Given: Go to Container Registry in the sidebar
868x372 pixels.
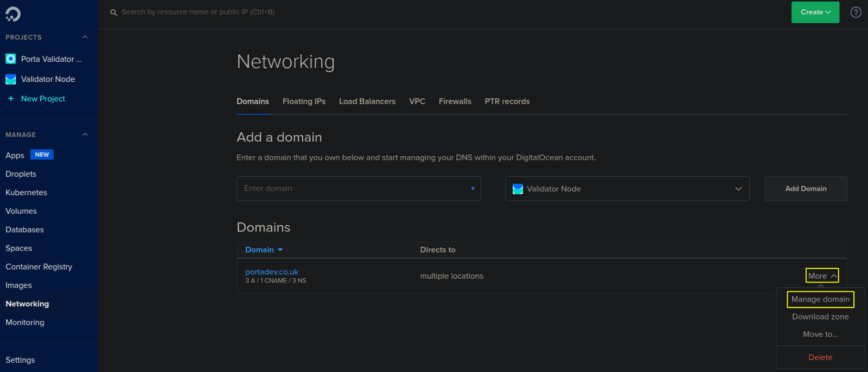Looking at the screenshot, I should 39,267.
